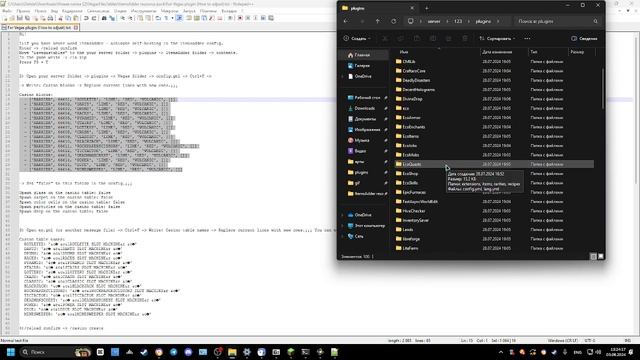This screenshot has height=360, width=640.
Task: Click Notepad++ record macro toolbar icon
Action: coord(240,18)
